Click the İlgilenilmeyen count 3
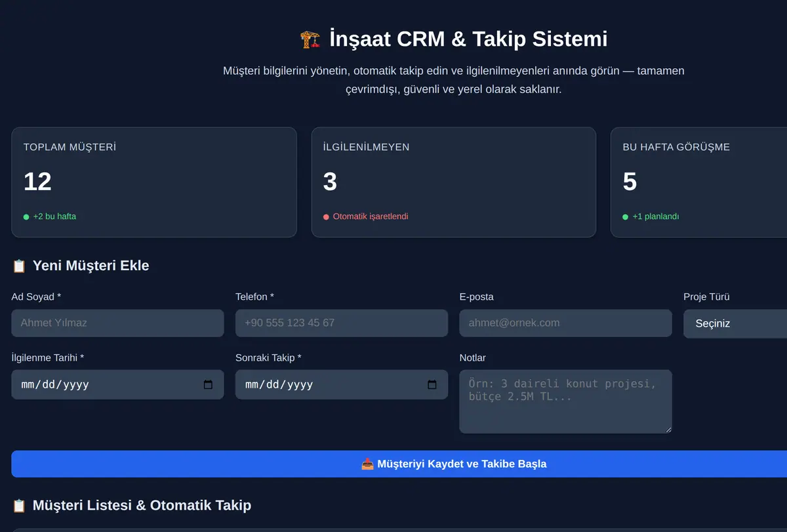Screen dimensions: 787x532 point(330,182)
